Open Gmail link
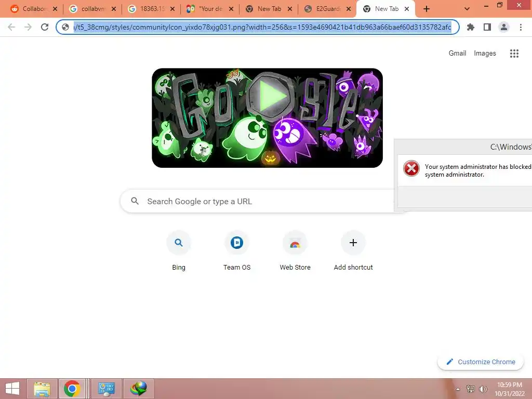 click(457, 54)
